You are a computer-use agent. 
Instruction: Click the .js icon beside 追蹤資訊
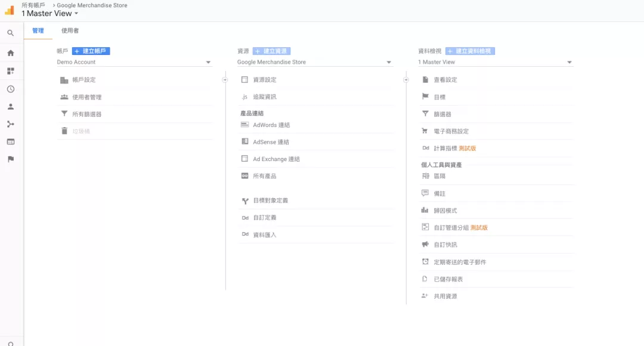pos(244,97)
